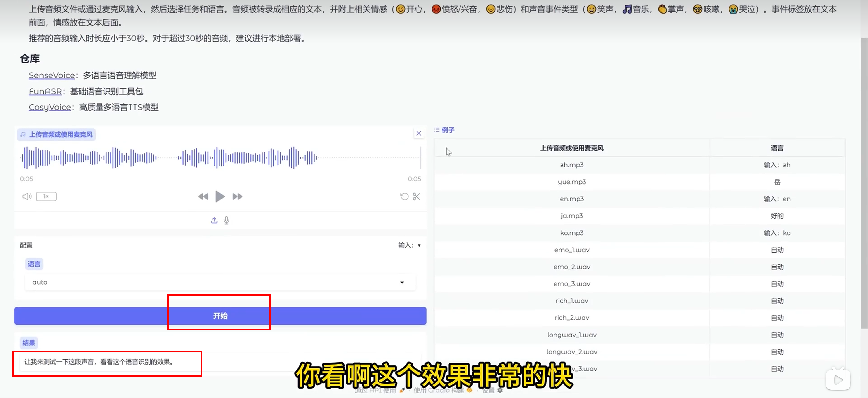Open the SenseVoice repository link

52,75
